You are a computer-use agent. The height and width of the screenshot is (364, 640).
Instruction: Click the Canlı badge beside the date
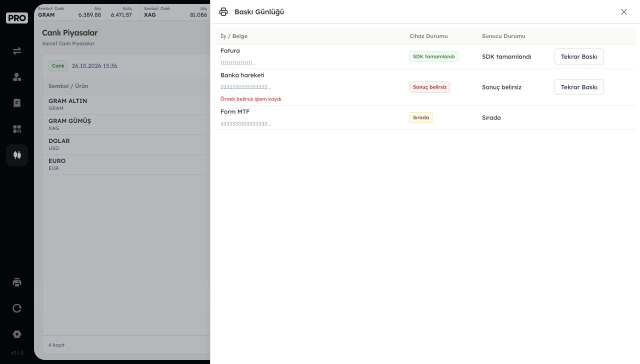point(58,66)
